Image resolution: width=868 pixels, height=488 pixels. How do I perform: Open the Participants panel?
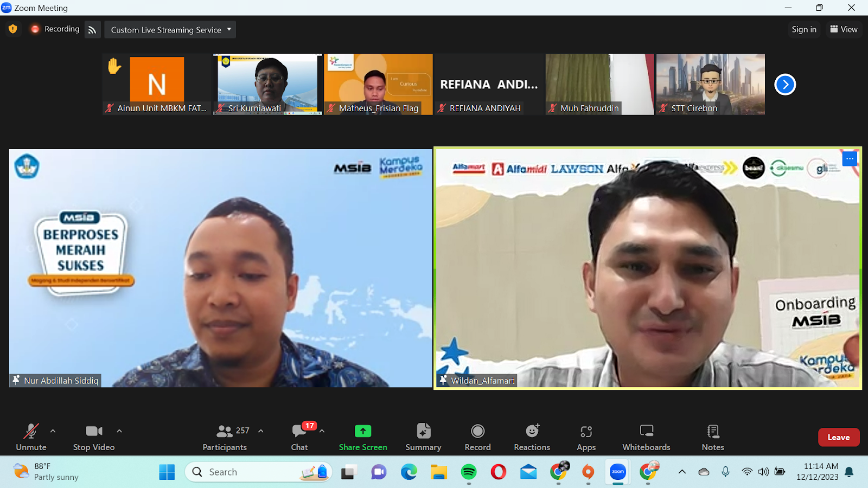[225, 438]
